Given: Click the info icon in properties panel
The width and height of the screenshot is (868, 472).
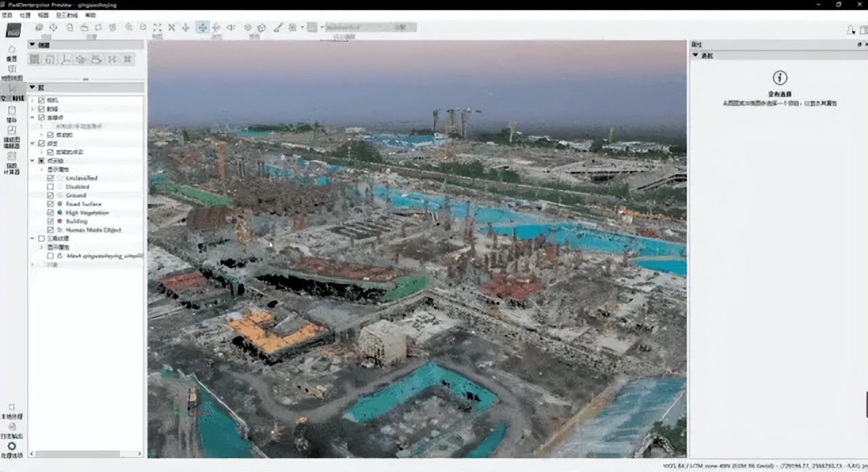Looking at the screenshot, I should coord(780,78).
